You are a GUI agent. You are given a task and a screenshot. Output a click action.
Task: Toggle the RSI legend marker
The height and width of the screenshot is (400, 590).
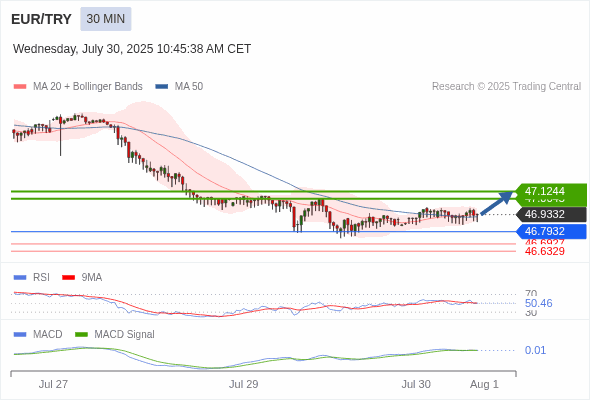pos(20,278)
